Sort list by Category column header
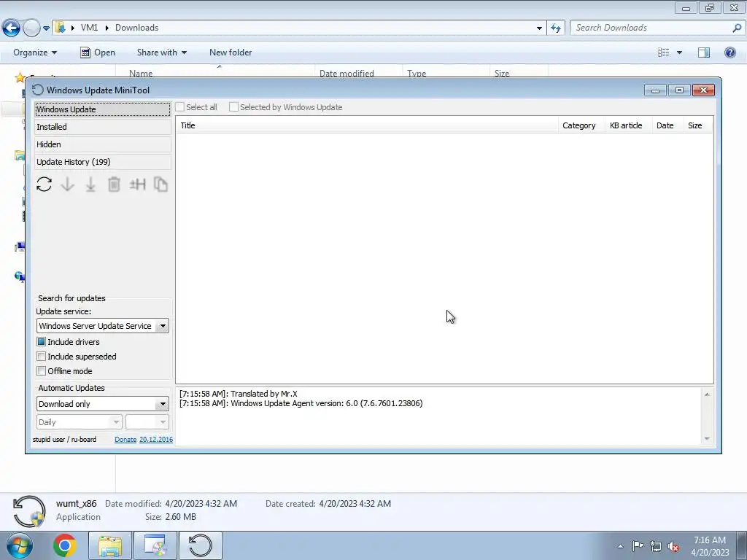The width and height of the screenshot is (747, 560). click(581, 125)
